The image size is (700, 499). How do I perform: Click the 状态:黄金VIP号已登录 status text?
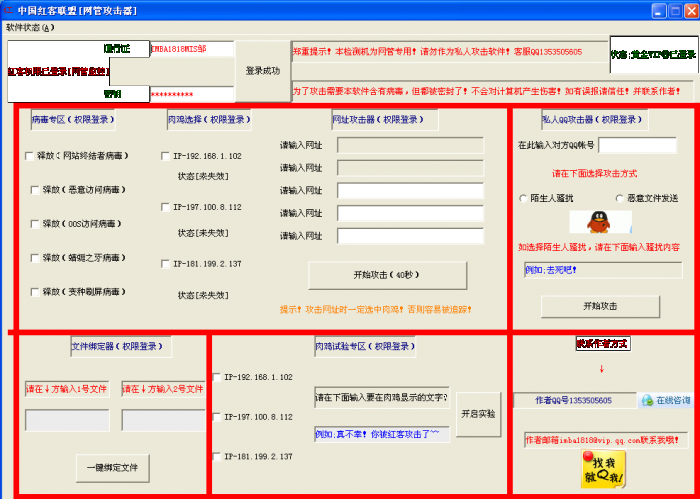click(x=654, y=55)
